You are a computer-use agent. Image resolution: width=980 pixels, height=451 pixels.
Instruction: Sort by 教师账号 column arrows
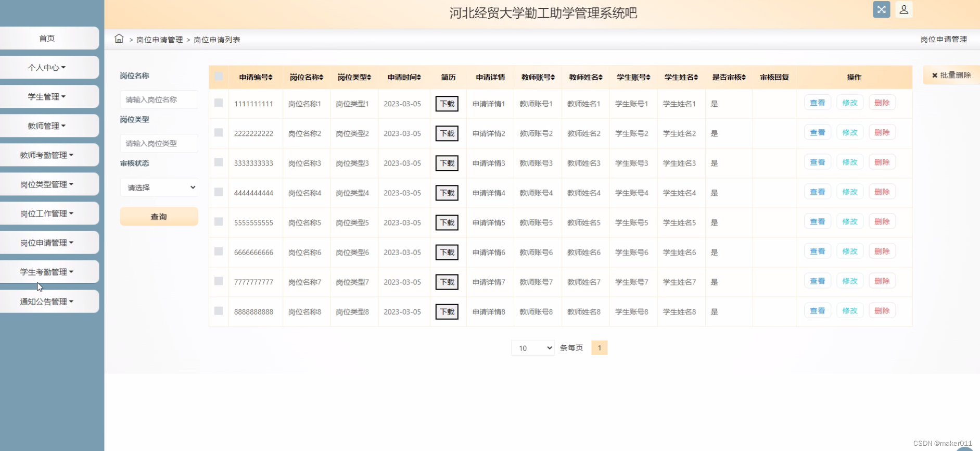553,77
